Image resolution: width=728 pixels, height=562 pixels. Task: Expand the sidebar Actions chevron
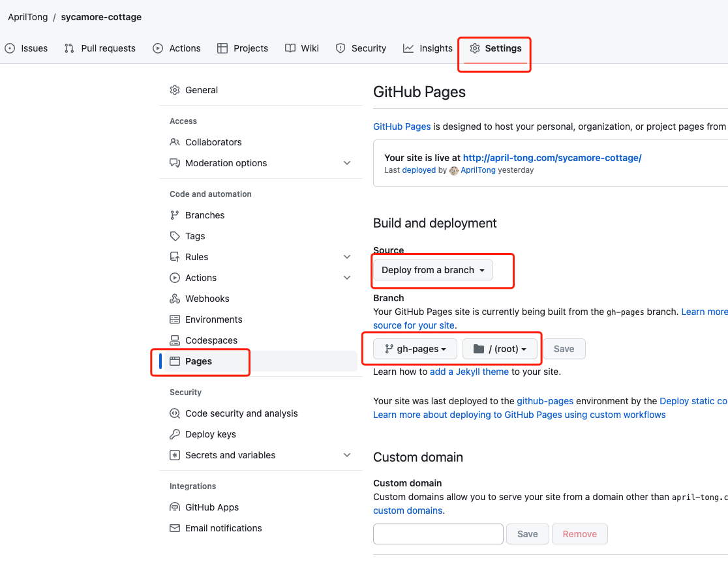(347, 278)
